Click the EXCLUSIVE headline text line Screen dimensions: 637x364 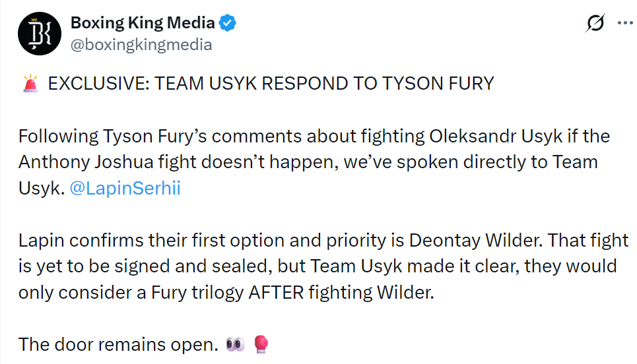[271, 84]
